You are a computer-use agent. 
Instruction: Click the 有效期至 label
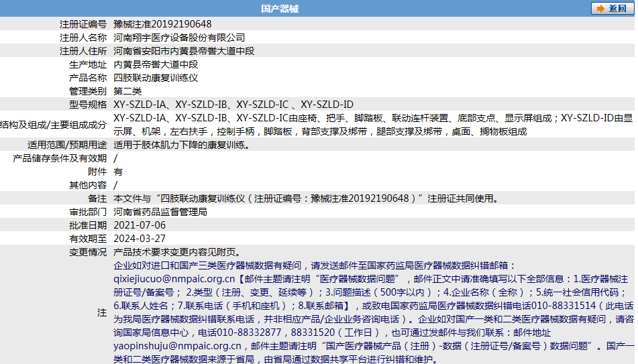point(88,239)
